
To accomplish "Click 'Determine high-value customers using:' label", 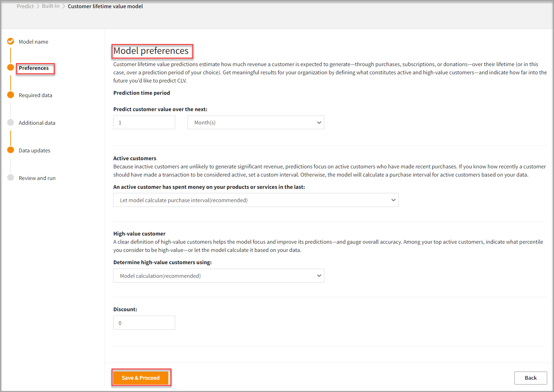I will click(x=162, y=262).
